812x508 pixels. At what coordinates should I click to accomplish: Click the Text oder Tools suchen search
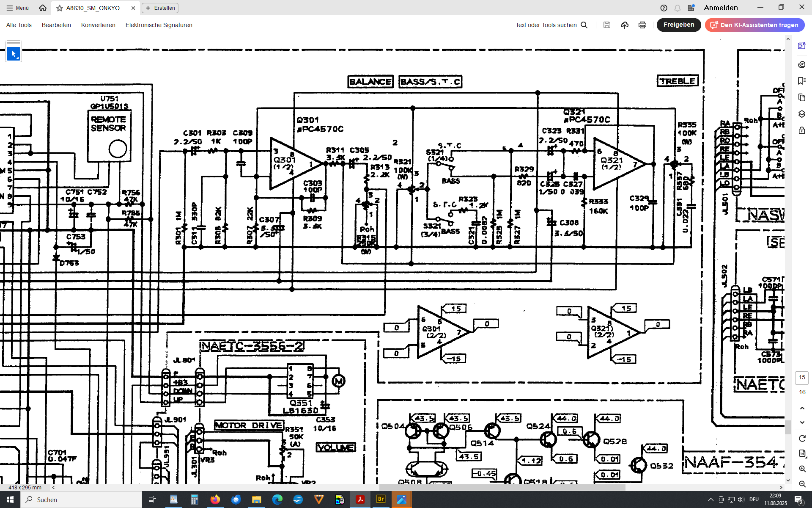click(551, 25)
